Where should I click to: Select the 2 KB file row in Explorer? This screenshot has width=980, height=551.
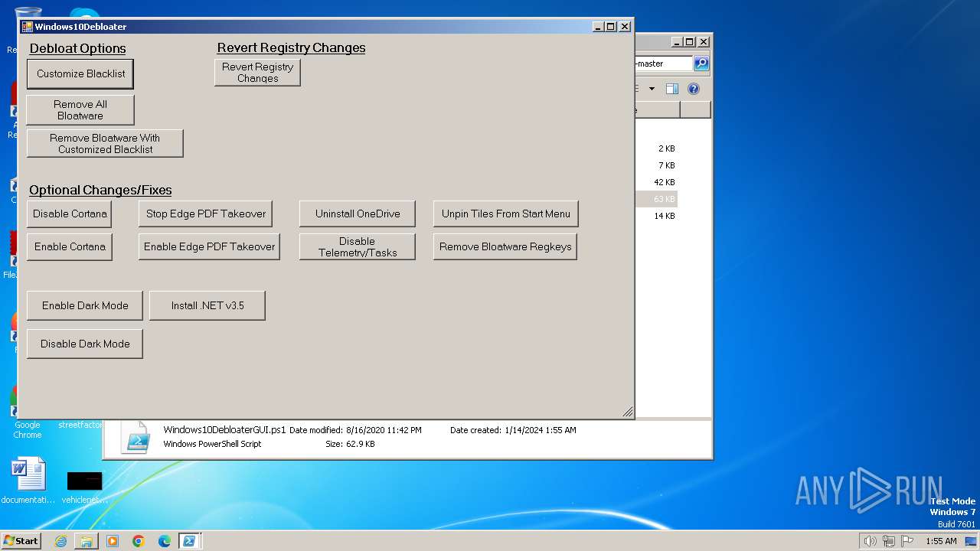click(657, 148)
